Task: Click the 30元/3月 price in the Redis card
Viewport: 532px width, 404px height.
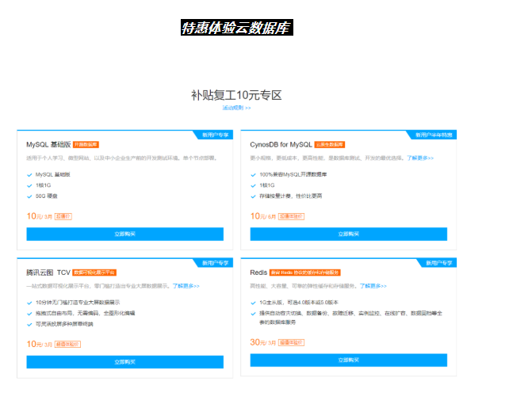Action: tap(263, 342)
